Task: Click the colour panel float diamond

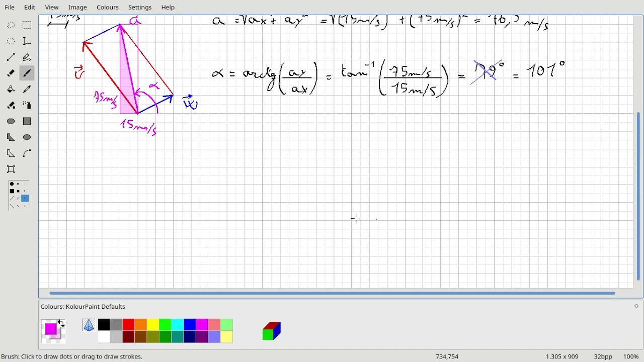Action: (636, 306)
